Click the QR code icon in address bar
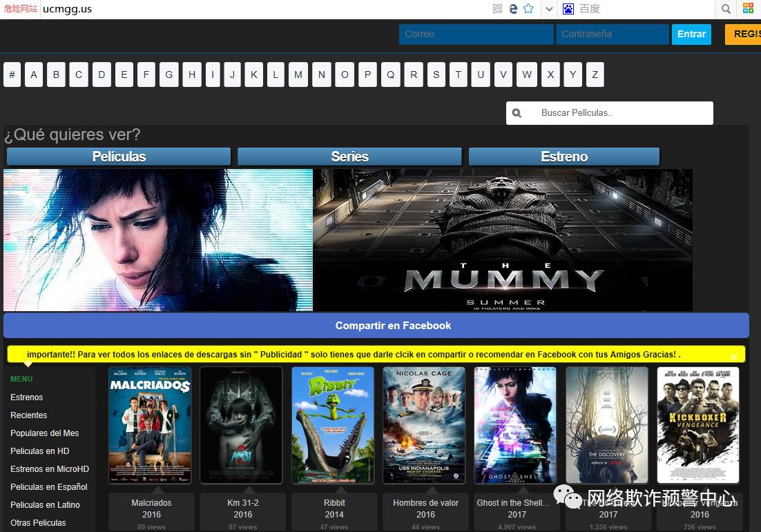 pos(497,9)
